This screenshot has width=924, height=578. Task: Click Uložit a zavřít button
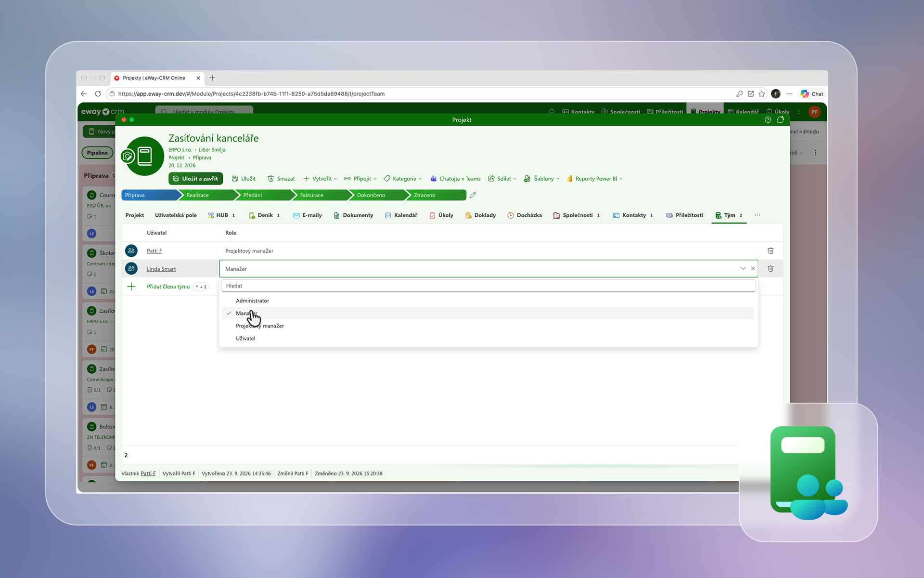pos(195,179)
